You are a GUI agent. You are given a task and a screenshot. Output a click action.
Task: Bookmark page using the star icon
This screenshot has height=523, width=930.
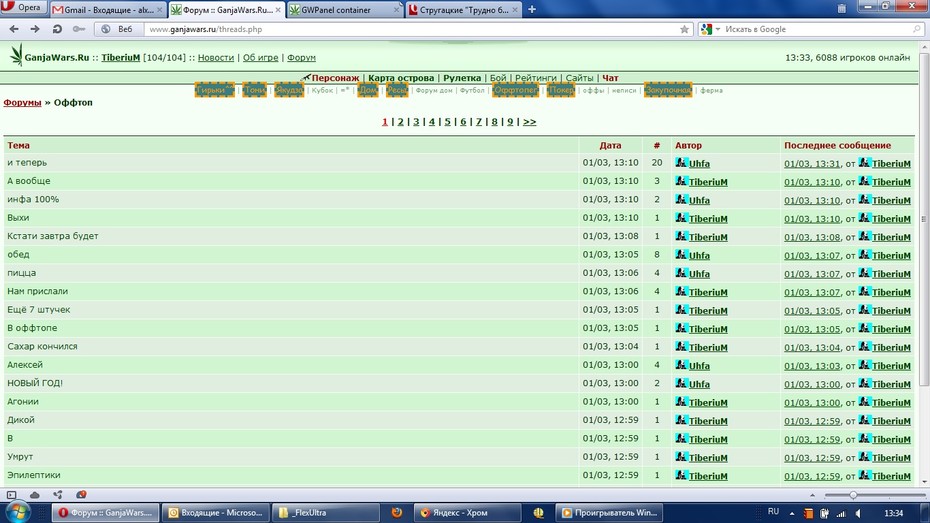pyautogui.click(x=684, y=29)
